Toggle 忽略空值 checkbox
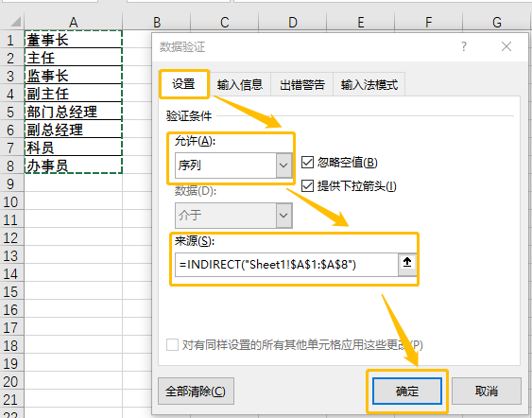The height and width of the screenshot is (418, 532). (307, 163)
